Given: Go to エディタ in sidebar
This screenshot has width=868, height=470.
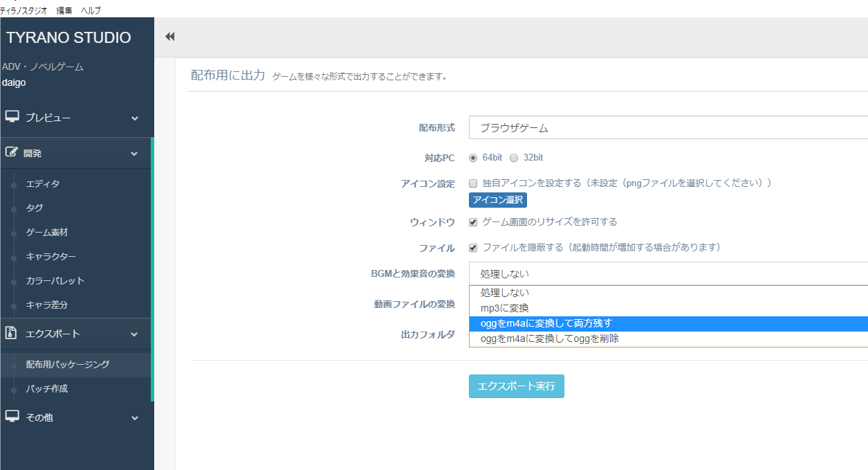Looking at the screenshot, I should pos(43,183).
